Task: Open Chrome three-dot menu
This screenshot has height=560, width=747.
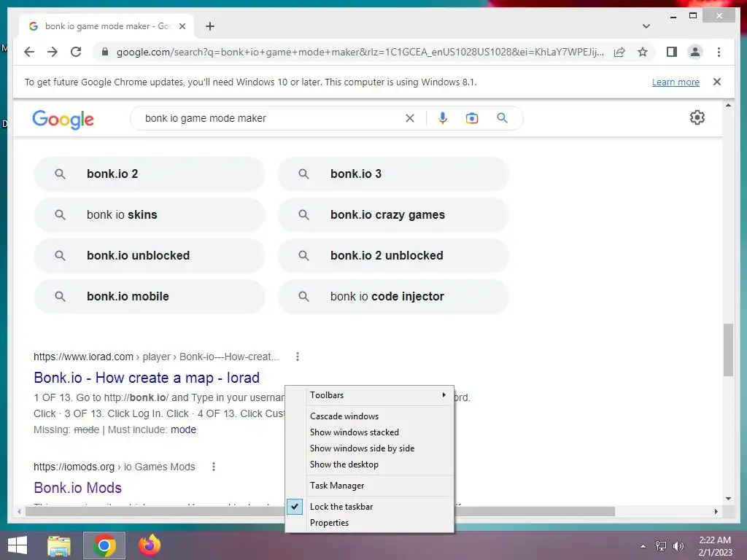Action: coord(719,52)
